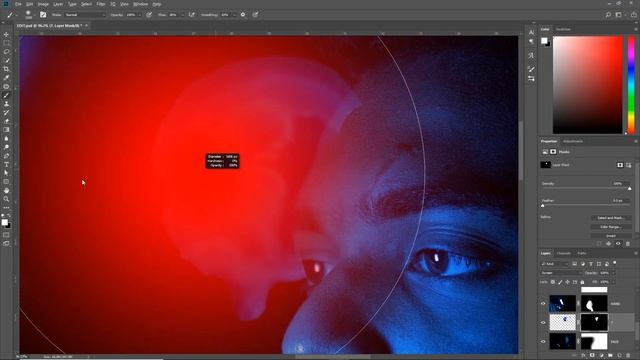The image size is (640, 360).
Task: Select the Crop tool
Action: click(6, 69)
